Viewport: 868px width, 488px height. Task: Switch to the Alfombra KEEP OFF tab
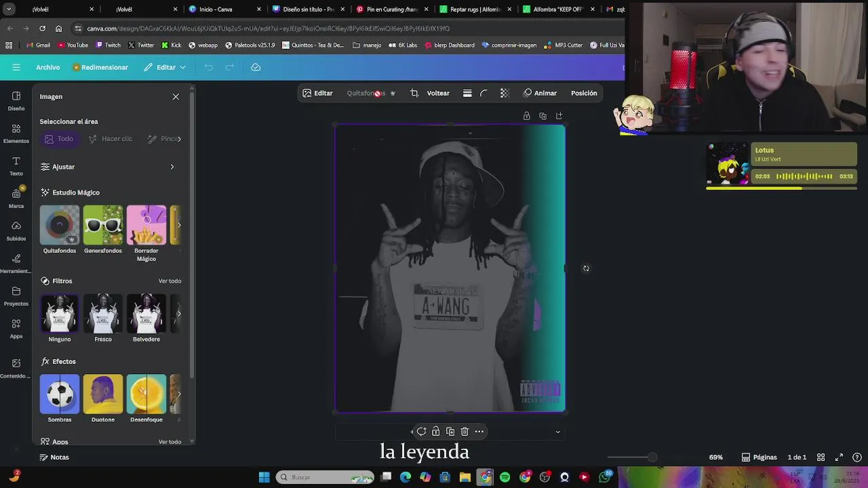tap(559, 9)
